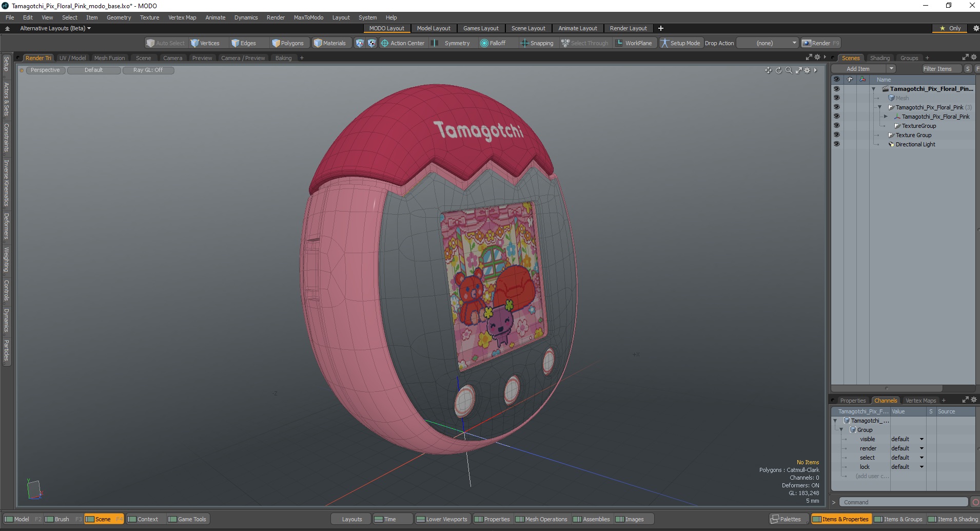Open the Geometry menu

click(119, 17)
